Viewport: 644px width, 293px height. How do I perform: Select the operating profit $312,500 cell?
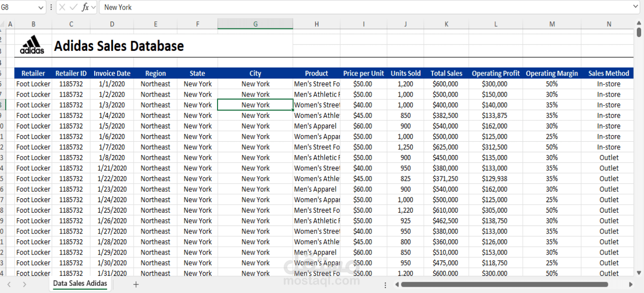[495, 147]
